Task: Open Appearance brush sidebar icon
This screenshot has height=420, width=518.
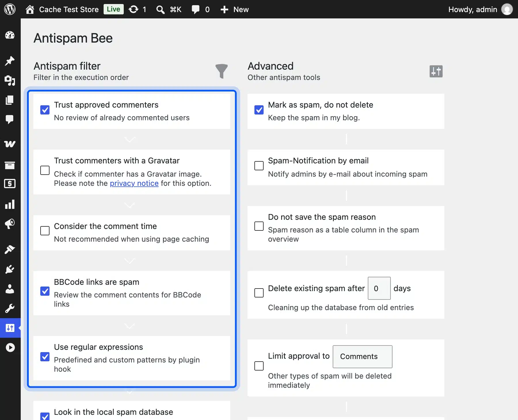Action: 10,249
